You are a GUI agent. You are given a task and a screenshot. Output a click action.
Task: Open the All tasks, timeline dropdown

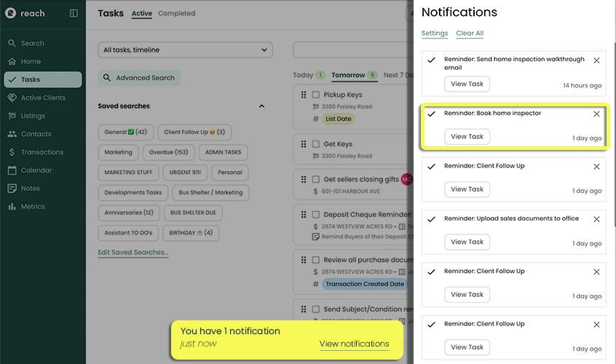tap(186, 50)
